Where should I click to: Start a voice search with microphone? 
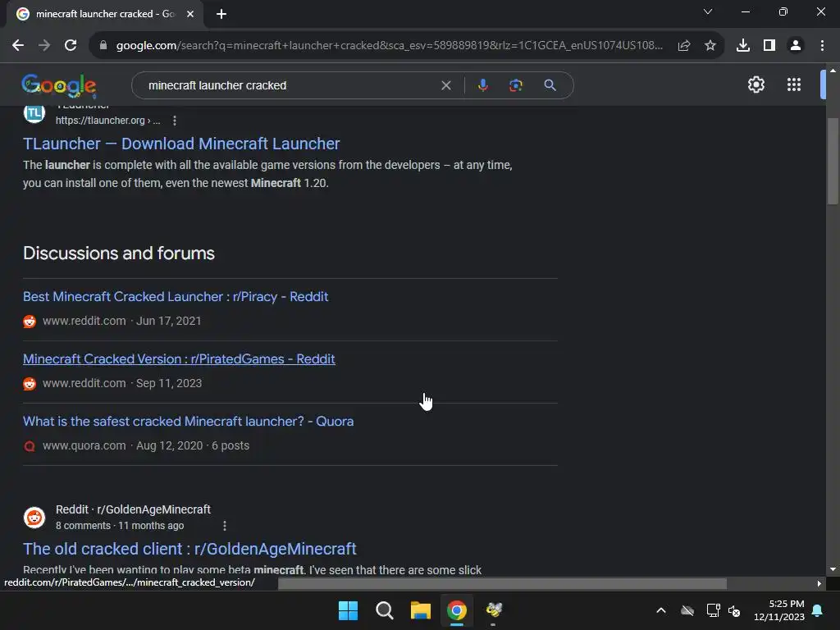click(x=482, y=85)
